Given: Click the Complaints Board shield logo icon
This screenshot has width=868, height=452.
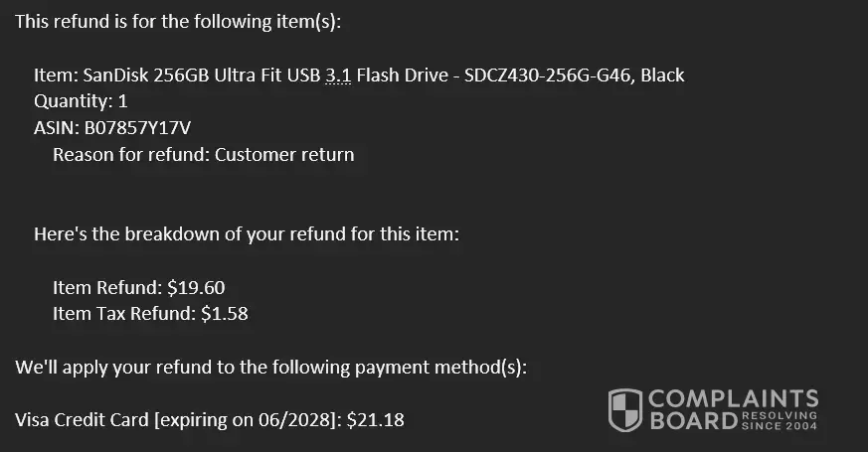Looking at the screenshot, I should click(x=625, y=410).
